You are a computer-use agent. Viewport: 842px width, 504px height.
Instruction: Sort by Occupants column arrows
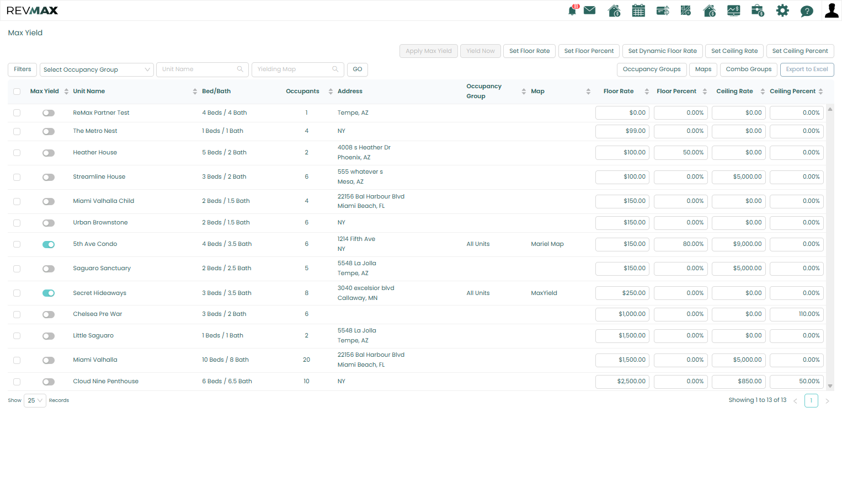click(331, 92)
